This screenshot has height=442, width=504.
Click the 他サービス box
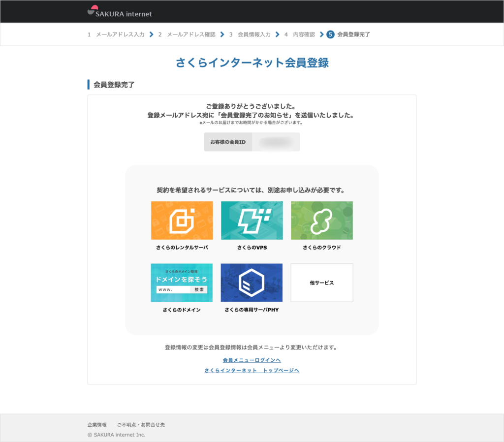click(x=321, y=283)
